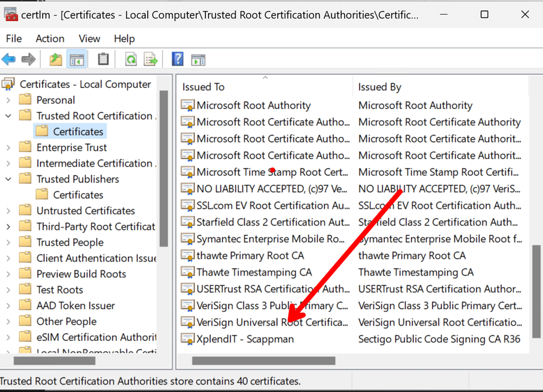The height and width of the screenshot is (392, 543).
Task: Open the View menu
Action: 89,39
